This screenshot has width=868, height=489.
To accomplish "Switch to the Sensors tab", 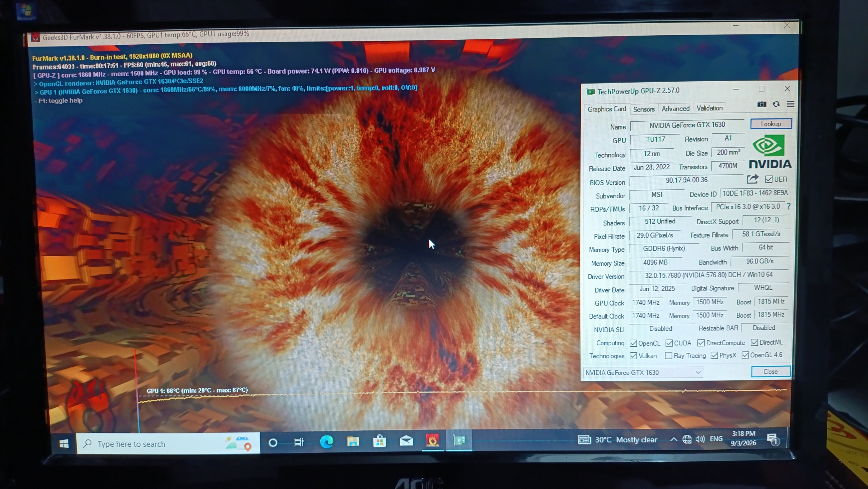I will (x=644, y=109).
